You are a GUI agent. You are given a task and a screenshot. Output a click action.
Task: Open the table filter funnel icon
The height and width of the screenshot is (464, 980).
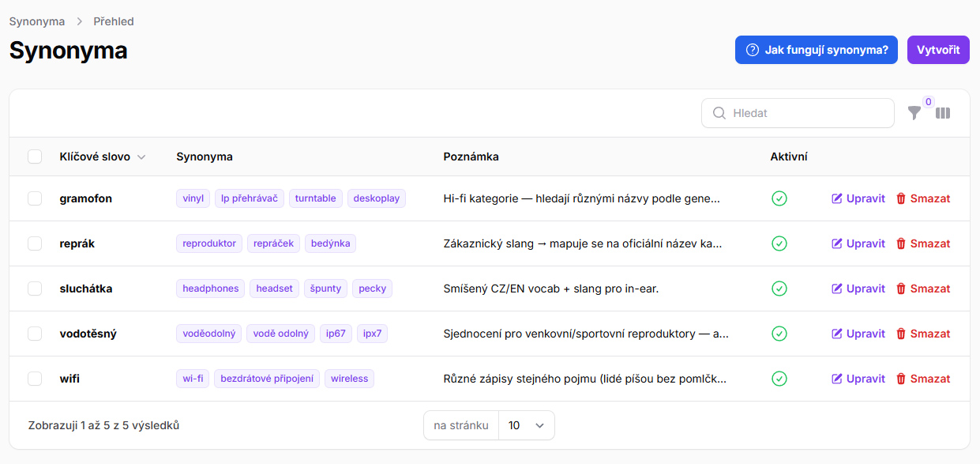[x=914, y=113]
